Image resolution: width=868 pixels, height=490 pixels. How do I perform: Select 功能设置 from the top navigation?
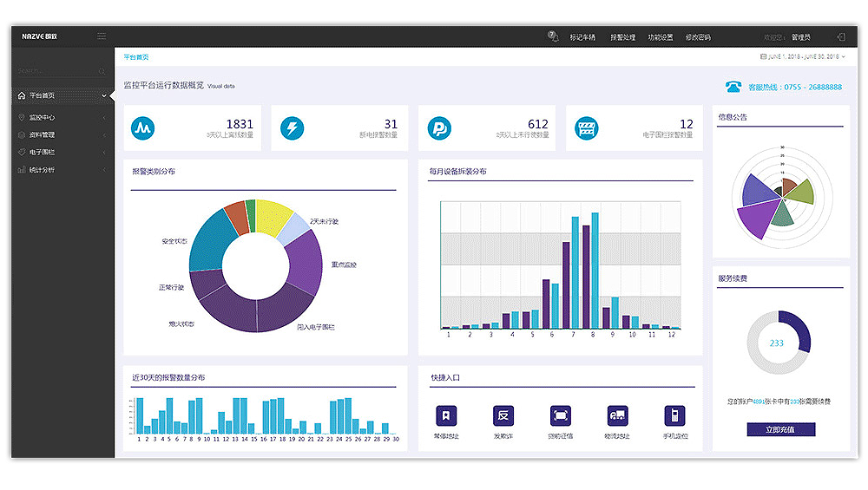point(660,37)
